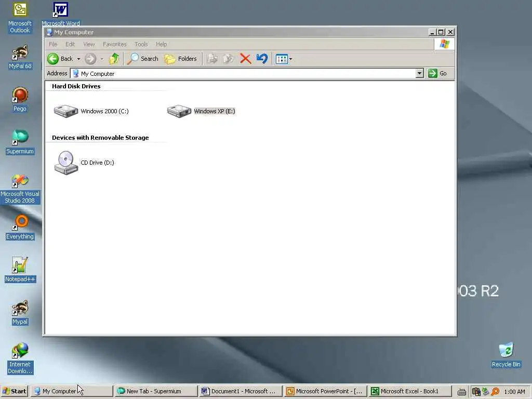This screenshot has height=399, width=532.
Task: Open the Views button menu
Action: point(284,59)
